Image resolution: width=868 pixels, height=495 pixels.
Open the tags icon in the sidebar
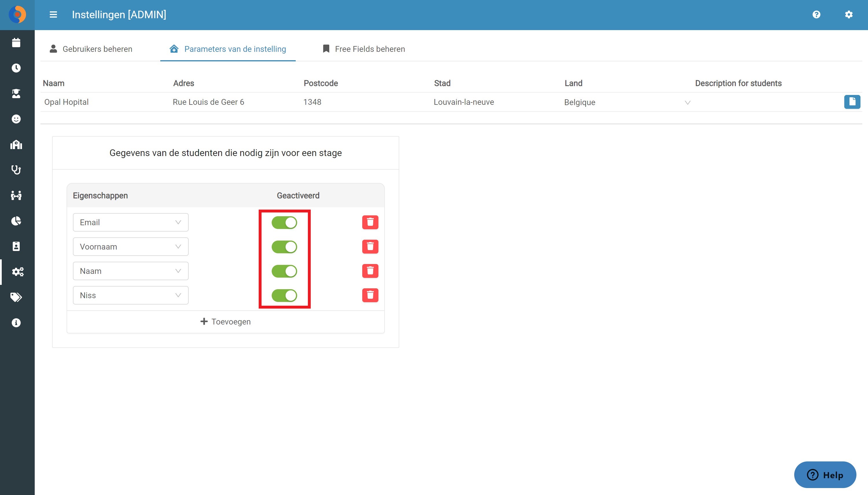pos(16,297)
